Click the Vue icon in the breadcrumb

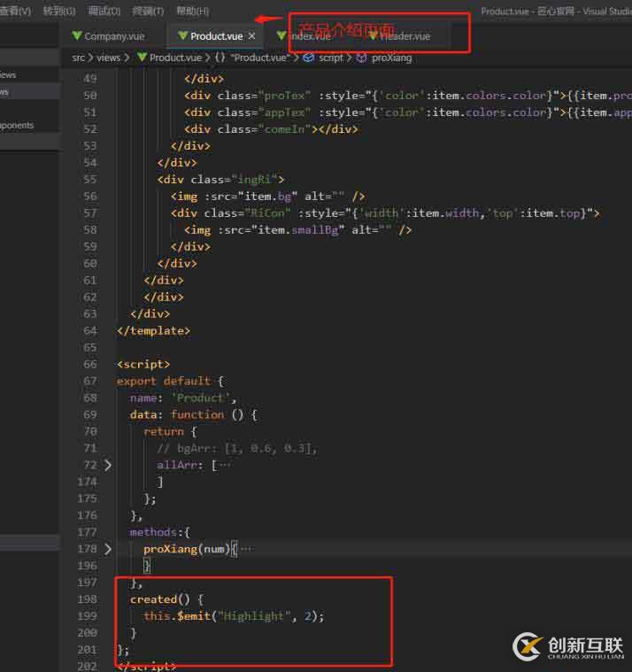coord(142,57)
